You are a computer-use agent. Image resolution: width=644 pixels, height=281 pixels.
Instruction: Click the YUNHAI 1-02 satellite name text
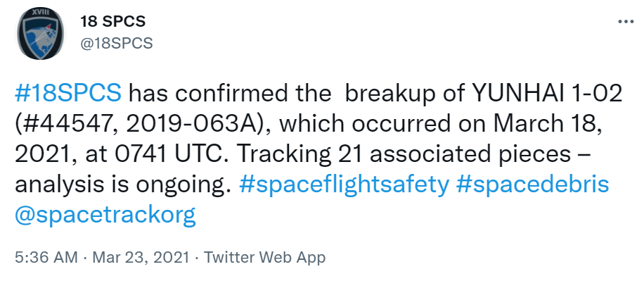coord(547,94)
